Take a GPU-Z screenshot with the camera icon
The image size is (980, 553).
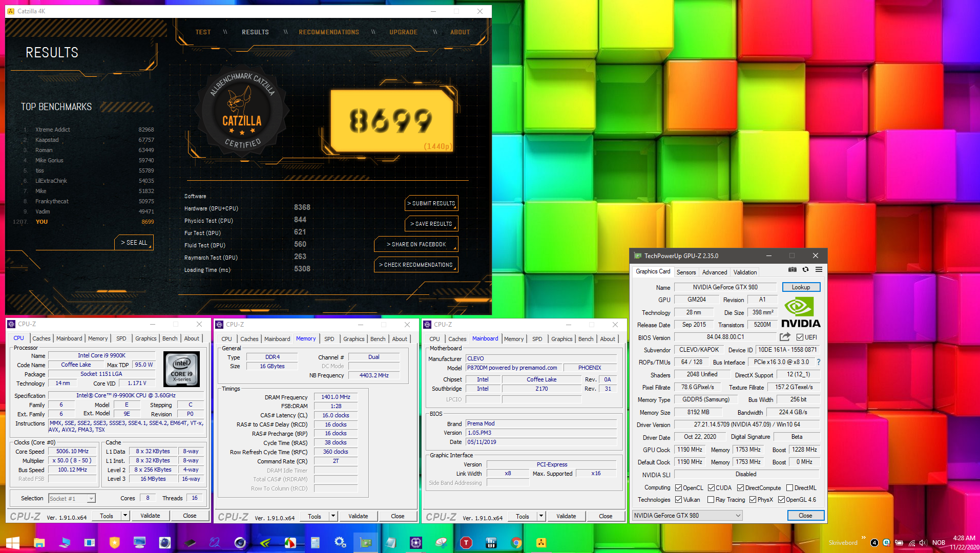pyautogui.click(x=792, y=270)
